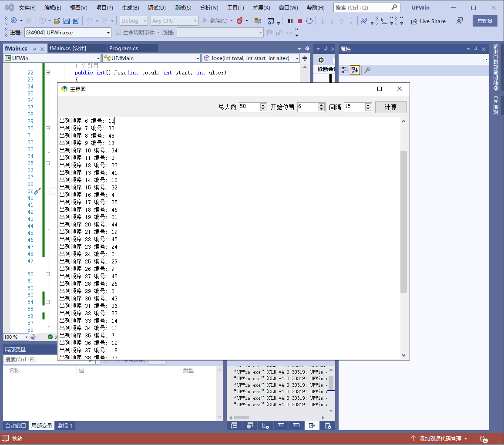Open the output window icon tab
The image size is (504, 445).
pos(312,425)
